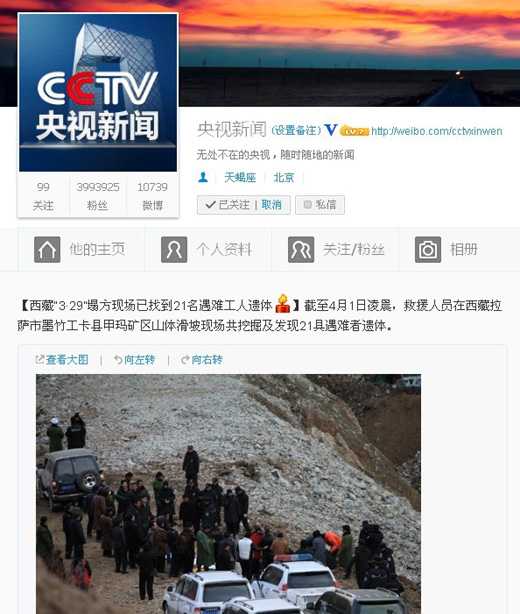The image size is (520, 614).
Task: Click the two-people icon for 关注/粉丝
Action: [x=301, y=249]
